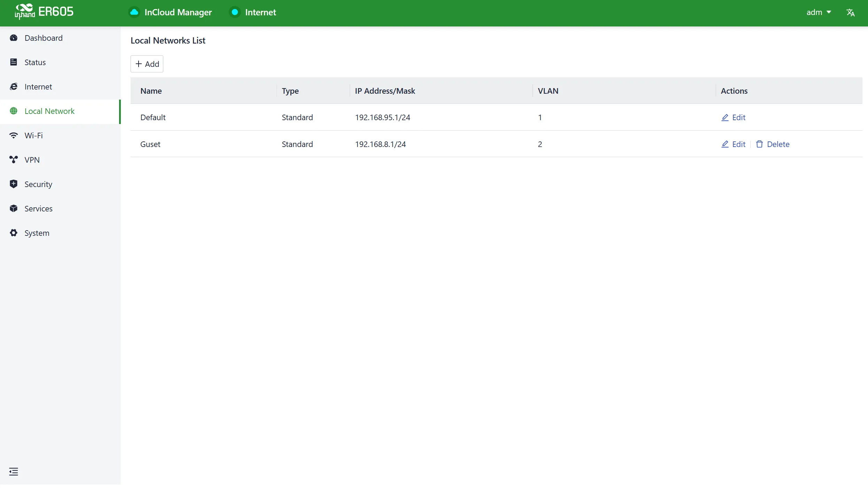Open the System menu
This screenshot has width=868, height=488.
(x=60, y=233)
